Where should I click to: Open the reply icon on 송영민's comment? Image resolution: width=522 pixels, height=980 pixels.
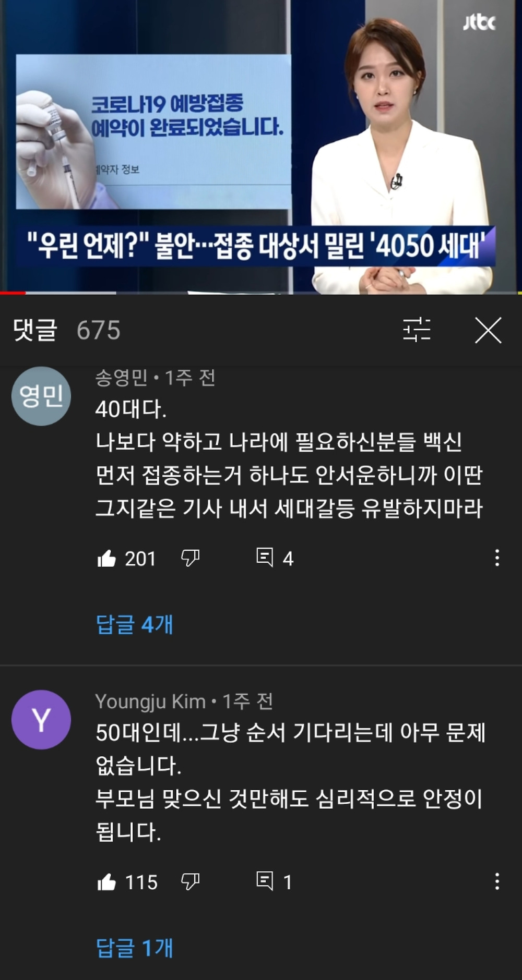click(265, 558)
